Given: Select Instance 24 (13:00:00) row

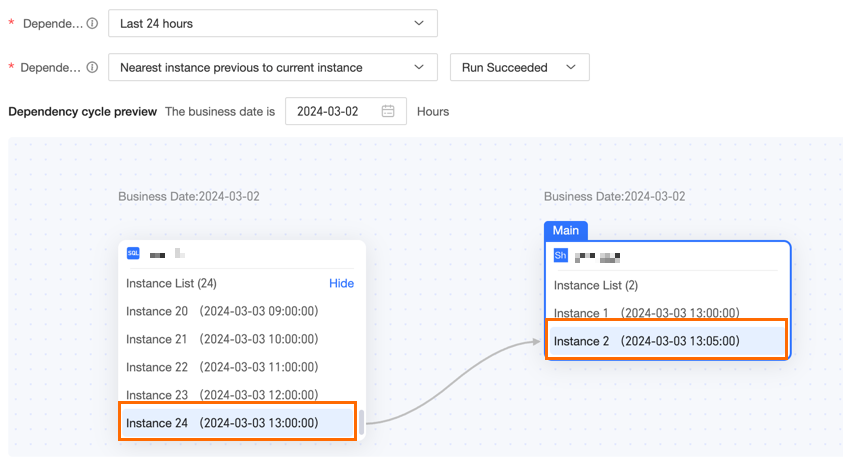Looking at the screenshot, I should click(x=237, y=423).
